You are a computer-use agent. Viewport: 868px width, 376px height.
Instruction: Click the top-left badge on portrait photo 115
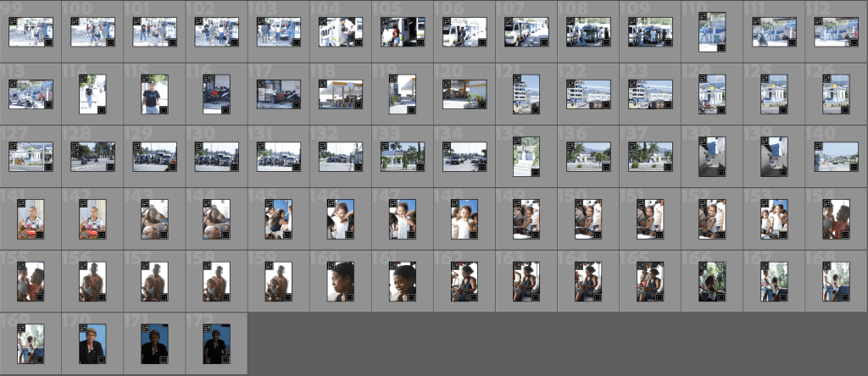pyautogui.click(x=145, y=79)
